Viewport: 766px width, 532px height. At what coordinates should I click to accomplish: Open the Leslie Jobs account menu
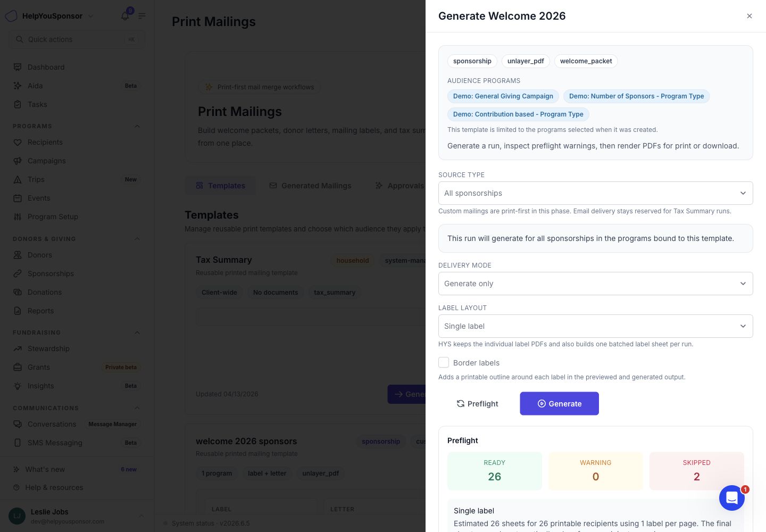[77, 516]
